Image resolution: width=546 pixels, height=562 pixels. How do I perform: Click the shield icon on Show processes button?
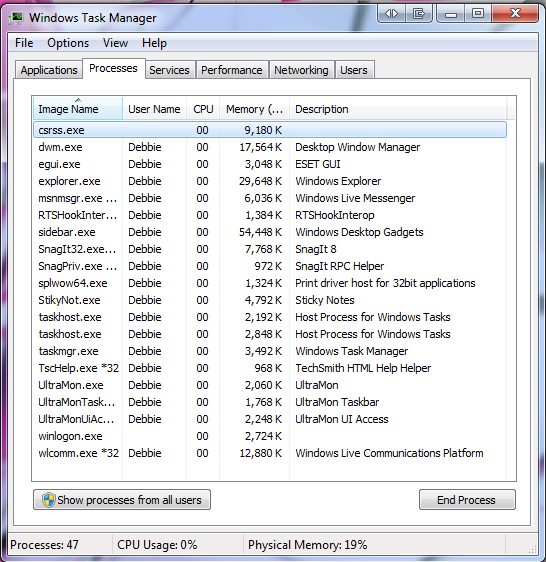[x=48, y=500]
